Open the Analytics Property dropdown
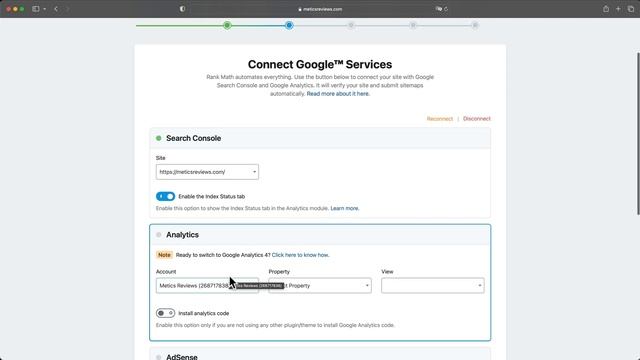640x360 pixels. tap(320, 285)
